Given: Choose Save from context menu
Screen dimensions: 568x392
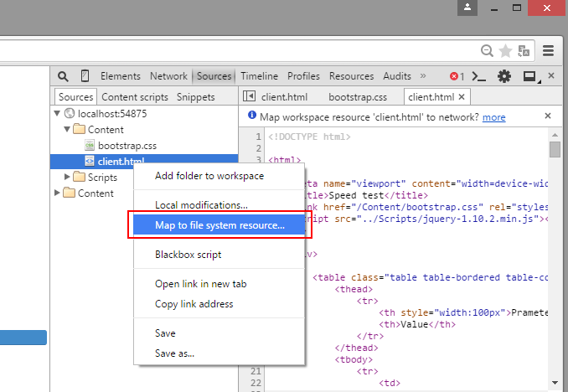Looking at the screenshot, I should click(219, 333).
